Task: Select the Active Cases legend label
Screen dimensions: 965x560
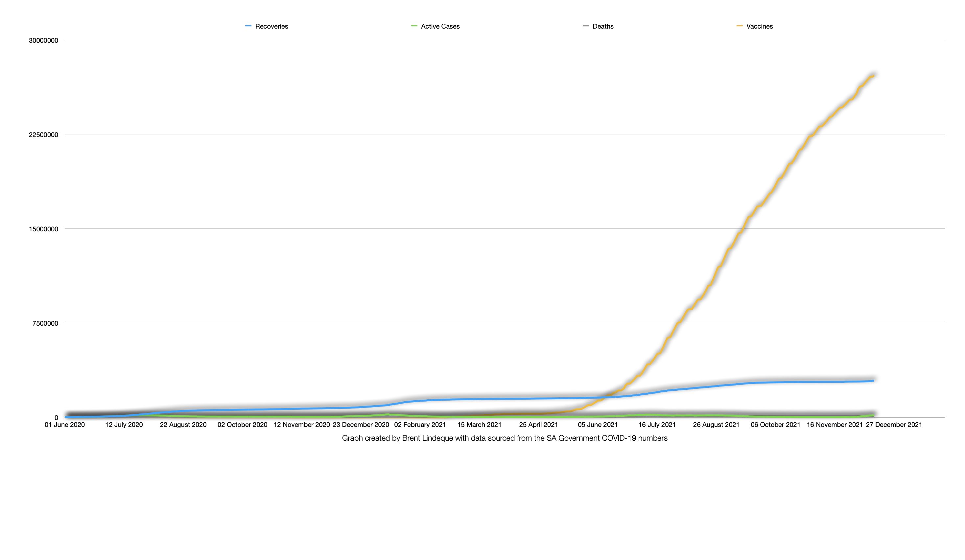Action: click(x=440, y=26)
